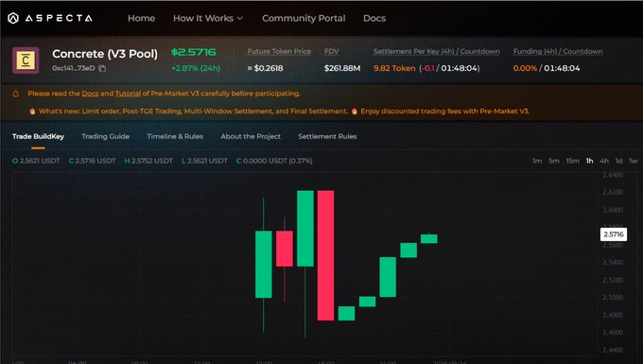Click the Funding (4h) / Countdown label
Screen dimensions: 643x364
(558, 52)
